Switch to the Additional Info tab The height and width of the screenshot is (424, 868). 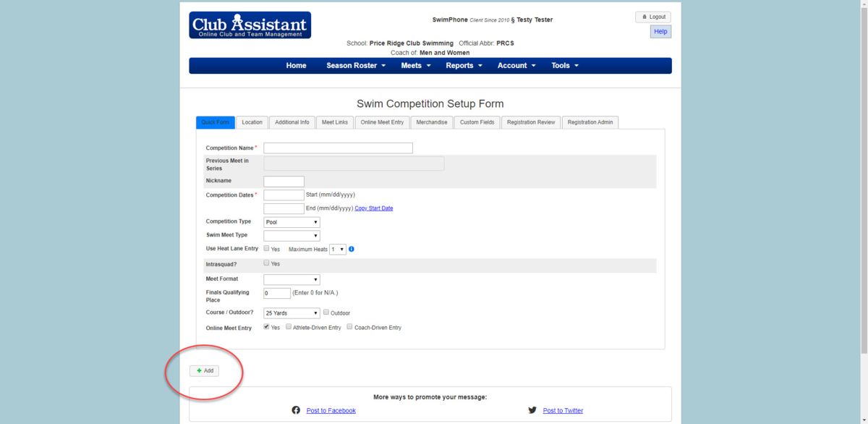(x=292, y=122)
